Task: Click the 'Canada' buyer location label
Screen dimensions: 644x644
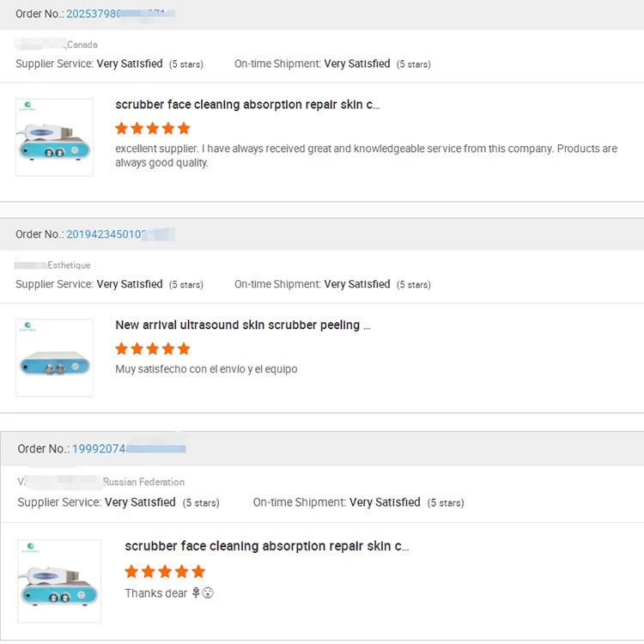Action: 82,45
